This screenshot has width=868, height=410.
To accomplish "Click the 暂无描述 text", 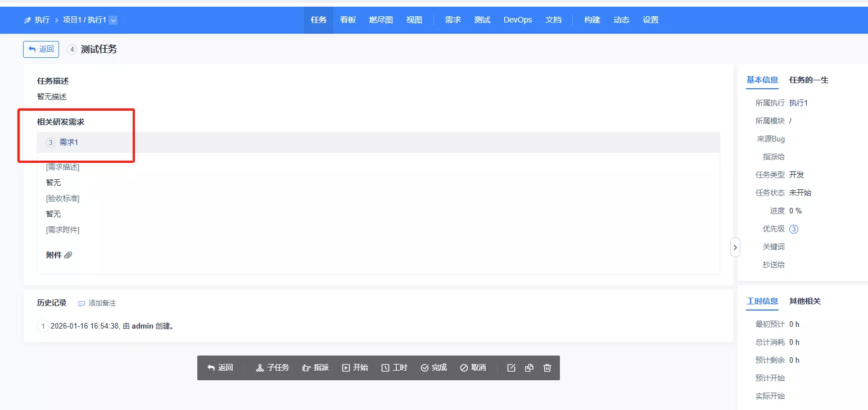I will tap(52, 97).
